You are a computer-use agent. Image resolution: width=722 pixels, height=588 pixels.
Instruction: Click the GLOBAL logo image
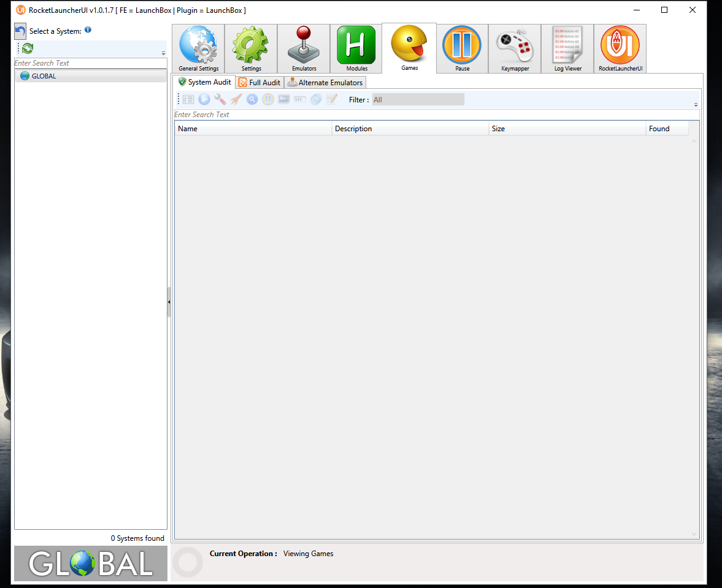click(x=91, y=563)
